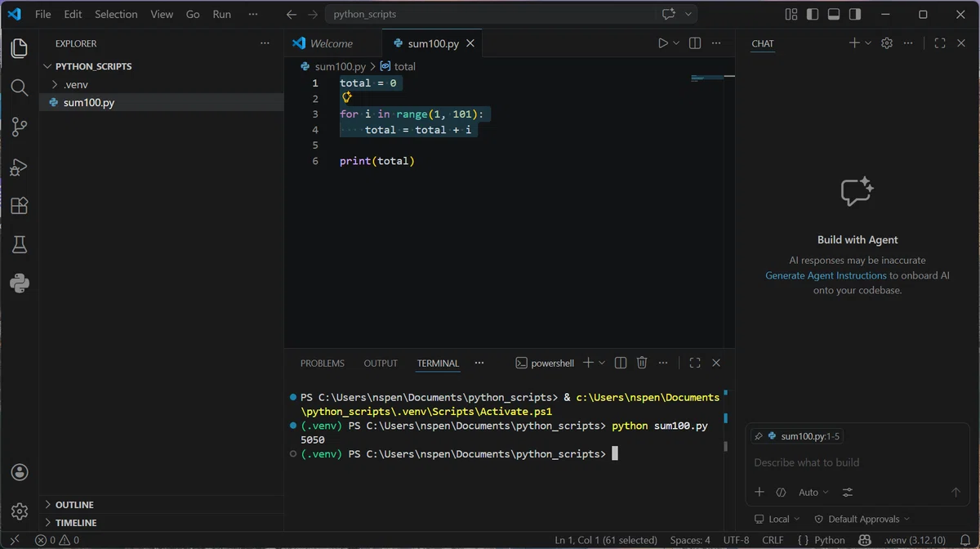The image size is (980, 549).
Task: Pin the sum100.py:1-5 chat context
Action: click(759, 436)
